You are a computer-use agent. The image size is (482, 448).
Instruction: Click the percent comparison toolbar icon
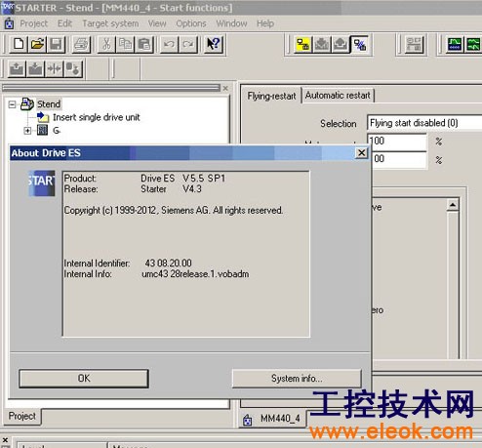360,44
